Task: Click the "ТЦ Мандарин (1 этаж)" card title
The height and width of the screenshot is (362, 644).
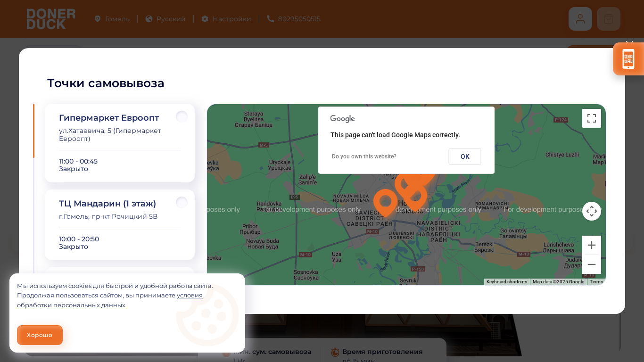Action: [x=107, y=204]
